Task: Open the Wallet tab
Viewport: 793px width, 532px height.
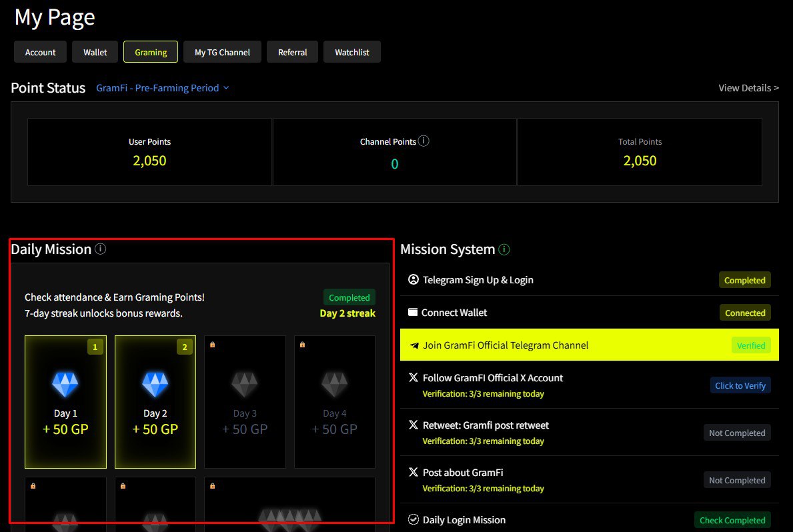Action: click(x=95, y=52)
